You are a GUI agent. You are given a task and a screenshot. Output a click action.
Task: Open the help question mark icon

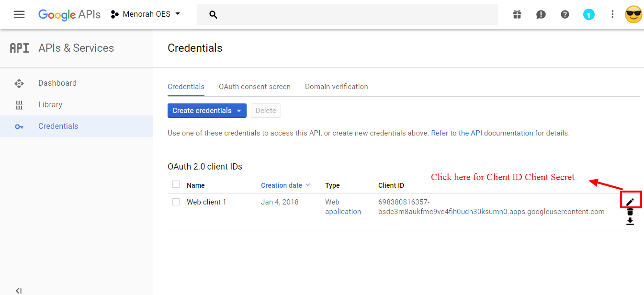[565, 14]
